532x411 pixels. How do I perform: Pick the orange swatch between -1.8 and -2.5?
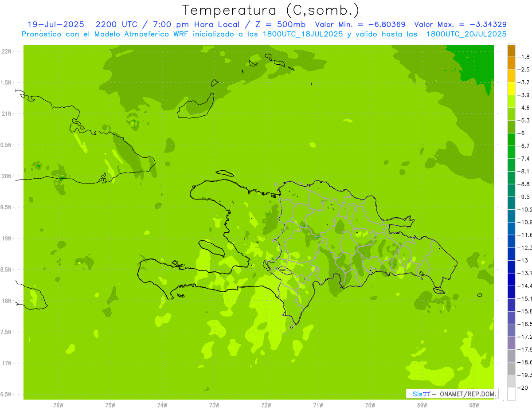[511, 63]
